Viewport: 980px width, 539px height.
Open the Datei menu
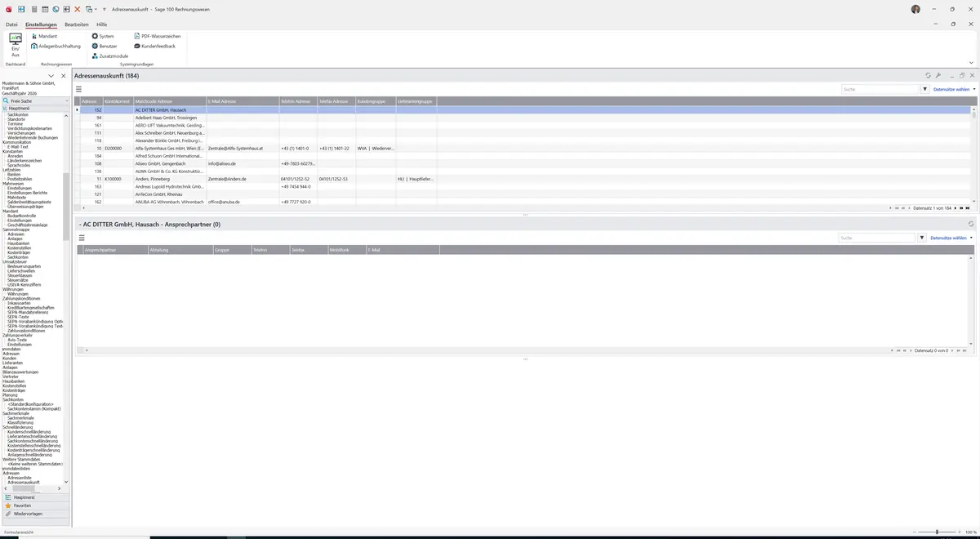pyautogui.click(x=11, y=24)
